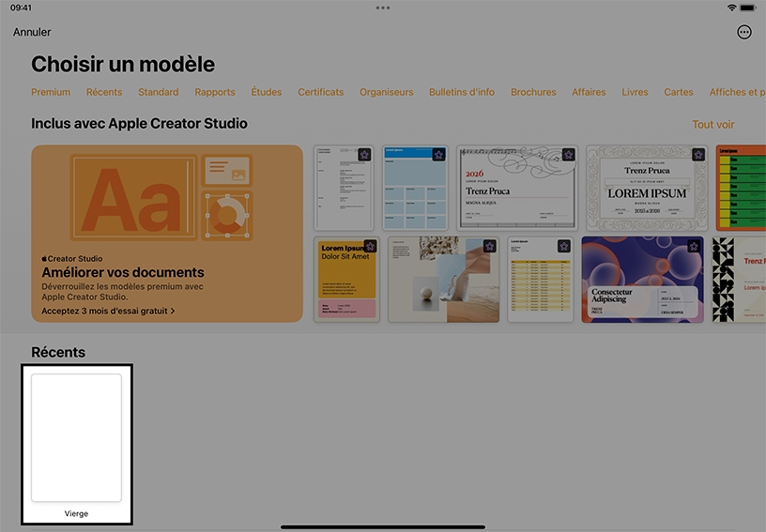Select the Bulletins d'info tab

[x=462, y=92]
